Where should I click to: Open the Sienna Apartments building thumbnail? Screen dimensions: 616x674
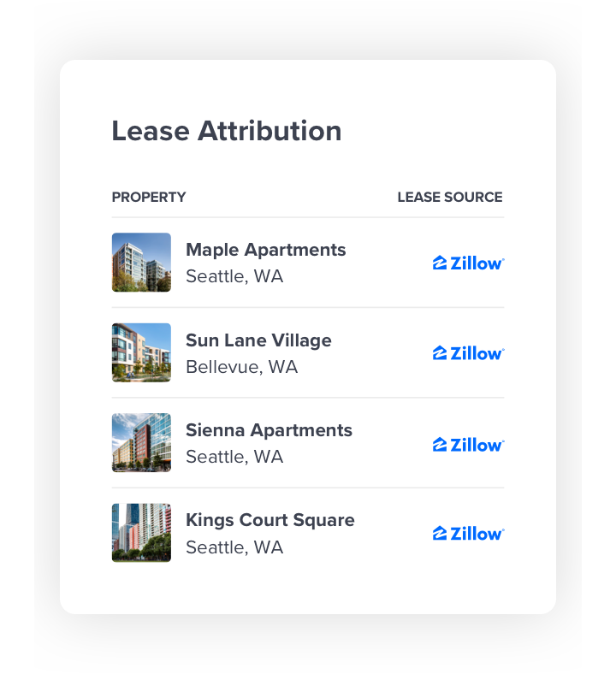[x=141, y=442]
